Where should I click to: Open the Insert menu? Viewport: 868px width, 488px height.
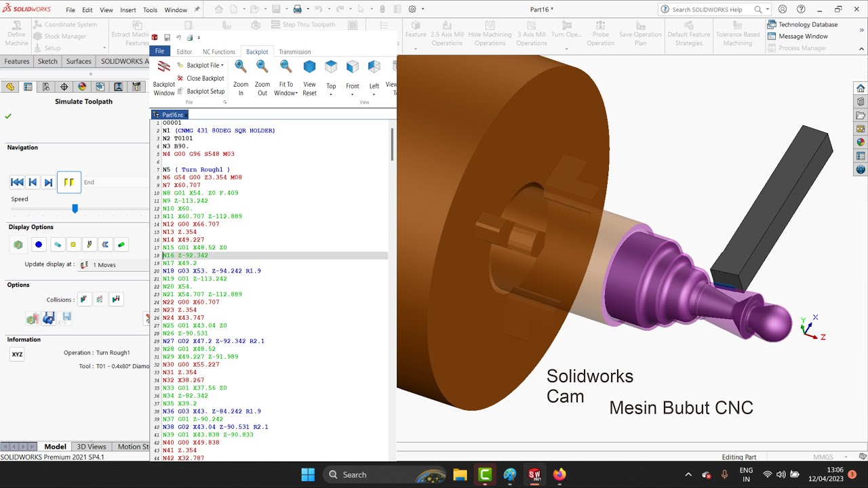click(x=128, y=10)
